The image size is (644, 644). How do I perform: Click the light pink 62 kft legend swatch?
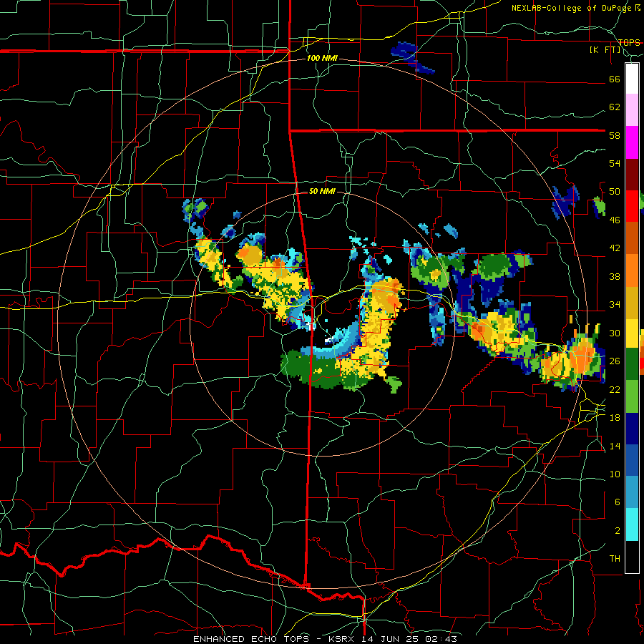(632, 110)
